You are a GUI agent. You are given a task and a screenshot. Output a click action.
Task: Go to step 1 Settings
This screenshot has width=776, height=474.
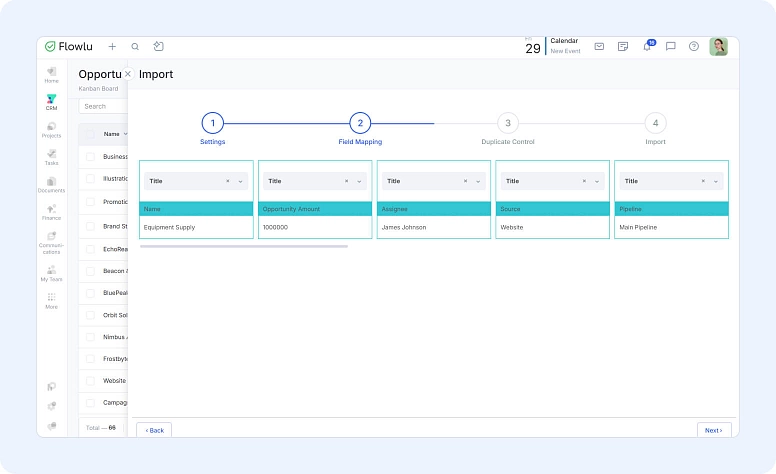(x=212, y=123)
